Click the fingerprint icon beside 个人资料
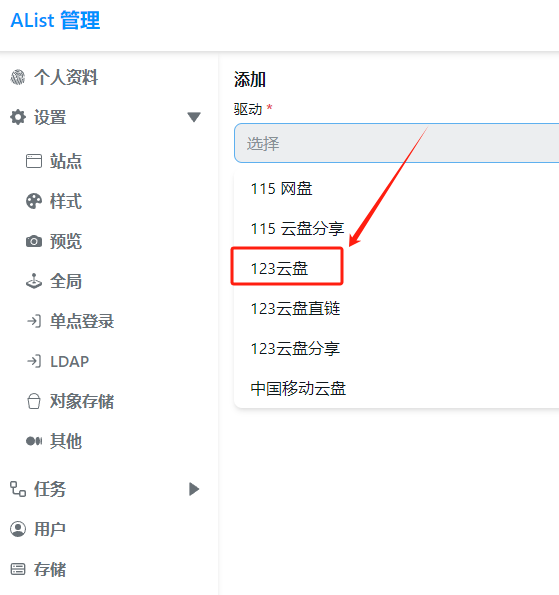 [17, 77]
